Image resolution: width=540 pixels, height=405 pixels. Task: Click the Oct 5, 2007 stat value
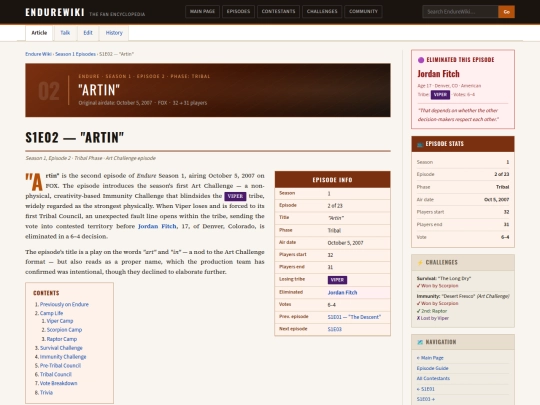496,200
